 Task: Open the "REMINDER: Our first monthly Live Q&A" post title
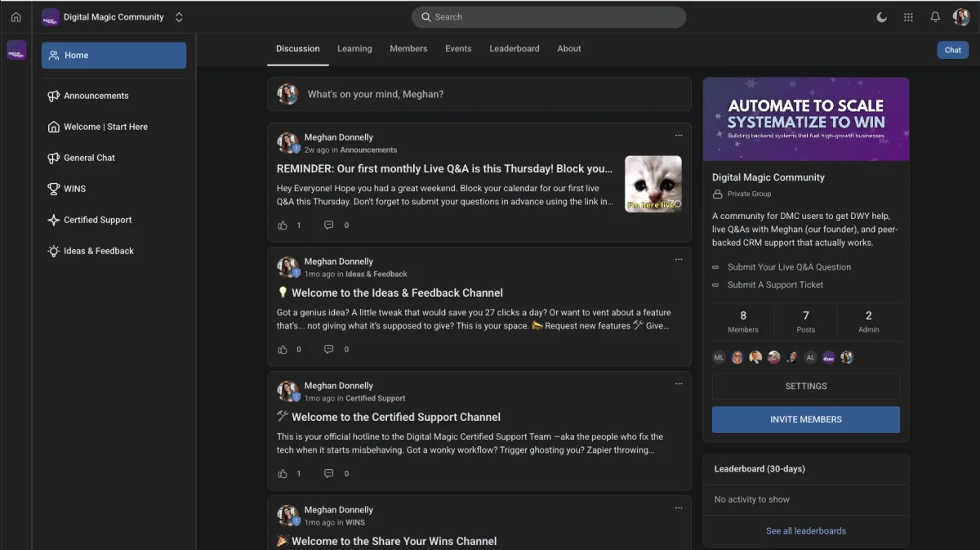tap(445, 168)
